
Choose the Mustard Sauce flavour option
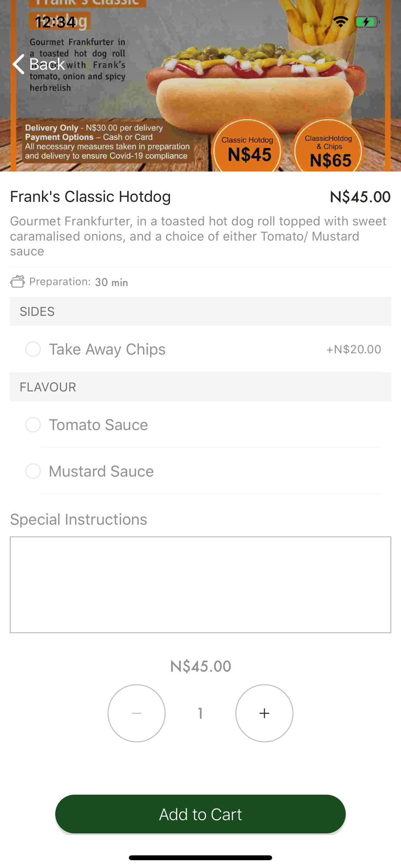pyautogui.click(x=33, y=471)
